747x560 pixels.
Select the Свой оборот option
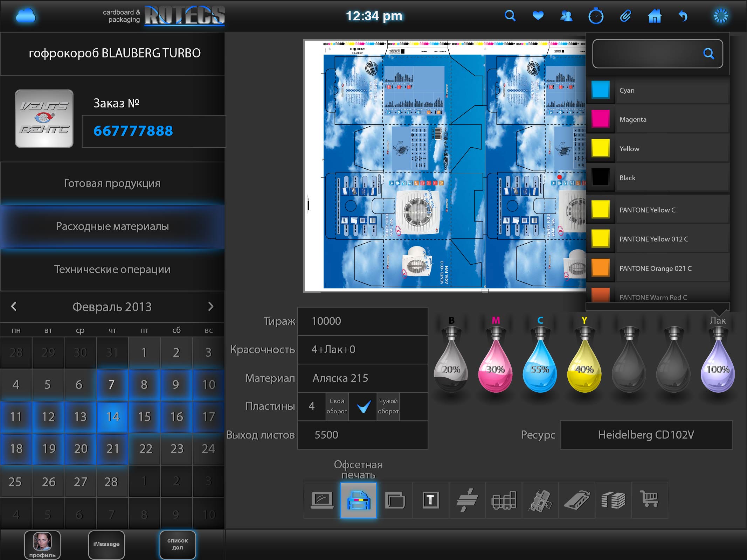[337, 406]
